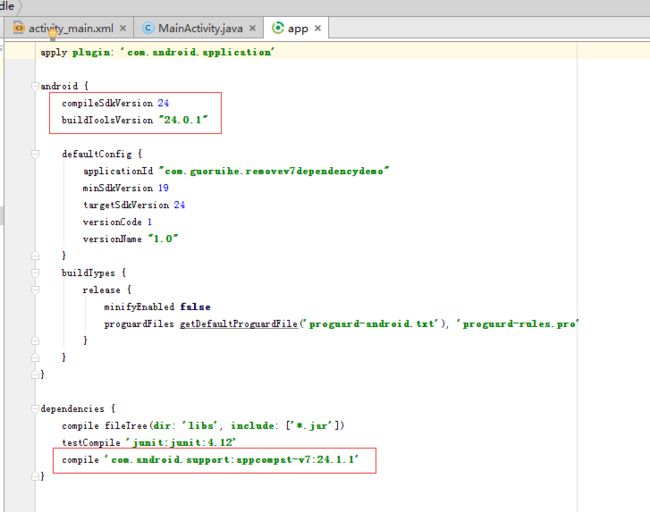This screenshot has height=512, width=650.
Task: Collapse the defaultConfig block fold marker
Action: click(35, 154)
